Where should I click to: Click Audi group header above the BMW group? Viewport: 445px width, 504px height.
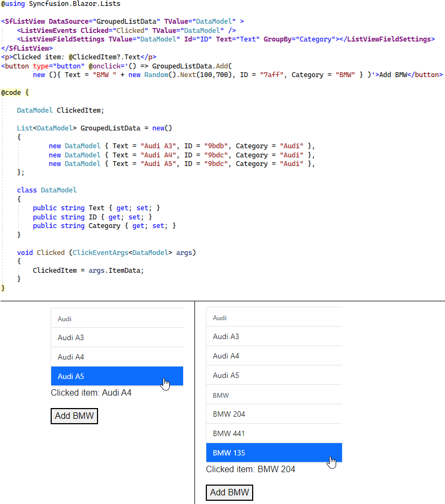tap(274, 317)
